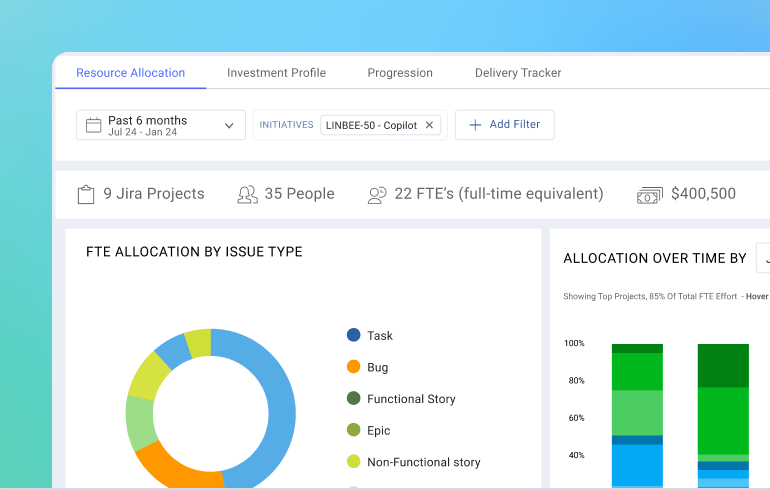Click the Bug legend label
This screenshot has width=770, height=490.
click(x=378, y=367)
